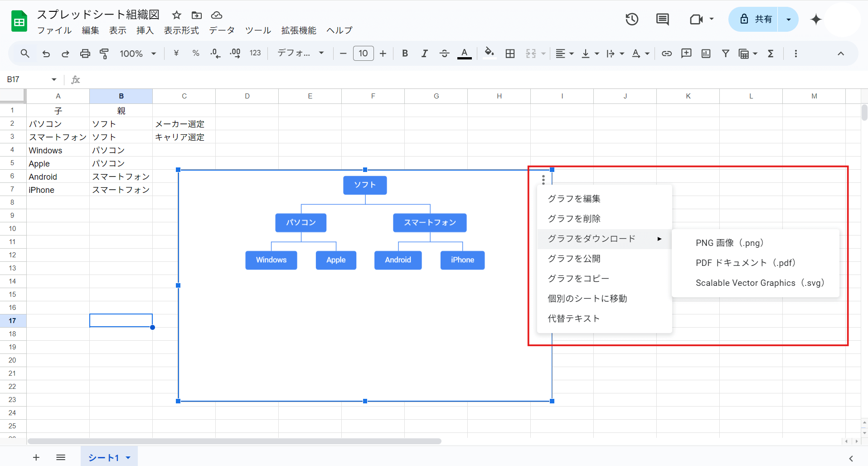This screenshot has width=868, height=466.
Task: Apply percent format
Action: click(196, 53)
